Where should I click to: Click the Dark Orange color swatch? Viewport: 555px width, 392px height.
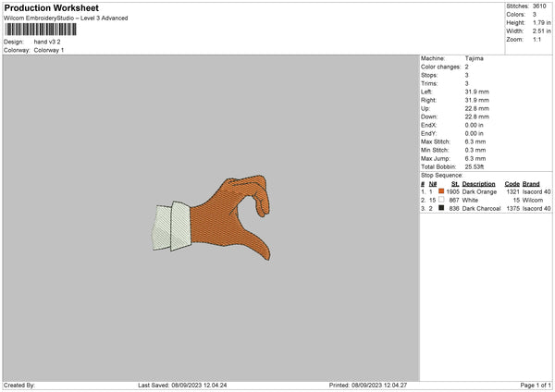[x=441, y=191]
